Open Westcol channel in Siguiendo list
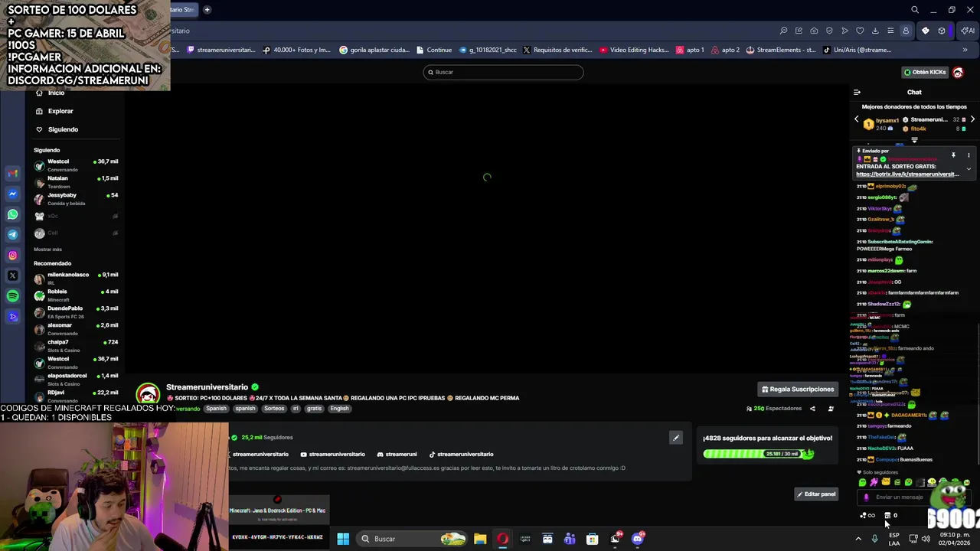This screenshot has width=980, height=551. point(76,165)
